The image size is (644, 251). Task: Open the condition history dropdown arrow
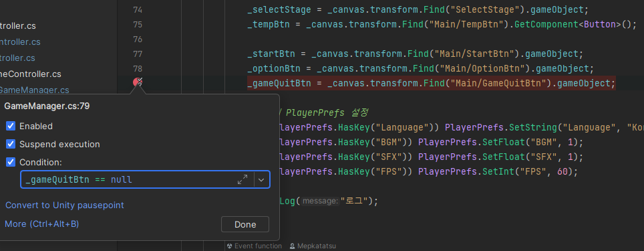pyautogui.click(x=261, y=180)
